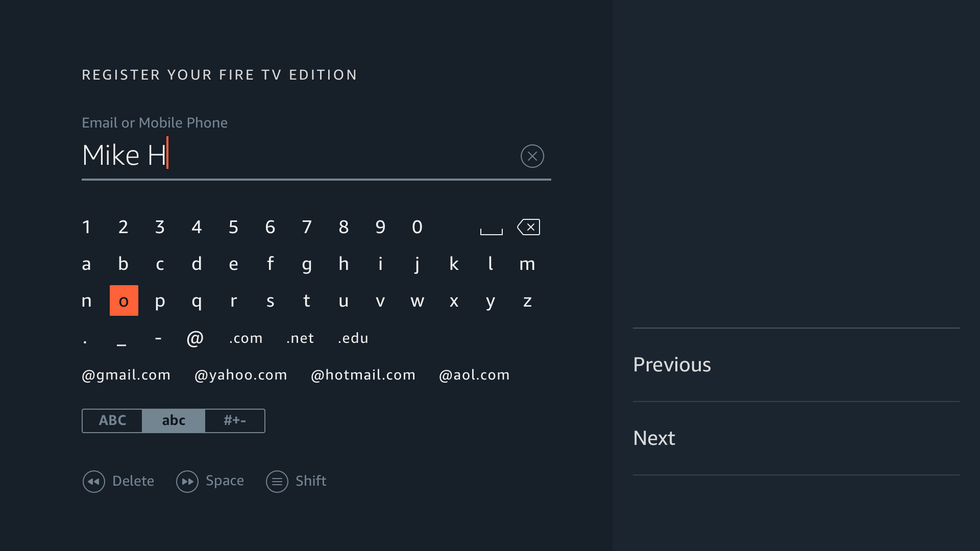The height and width of the screenshot is (551, 980).
Task: Insert the @yahoo.com suffix
Action: (240, 375)
